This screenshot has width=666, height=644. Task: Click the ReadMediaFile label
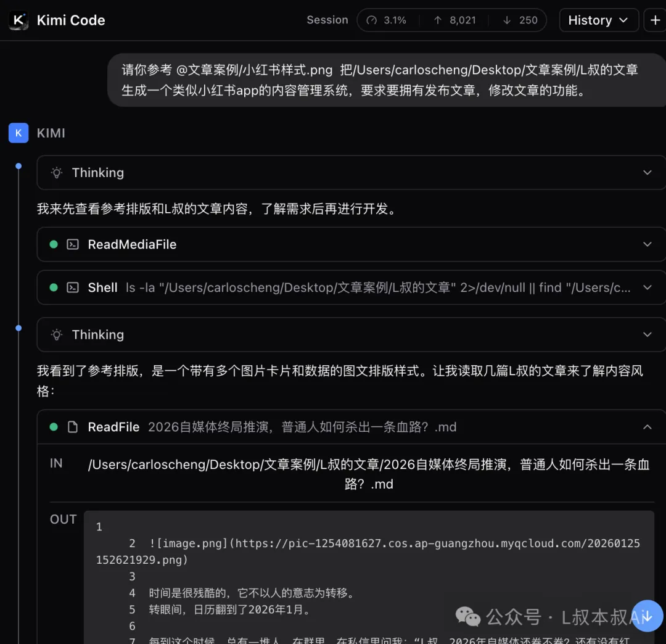click(x=132, y=244)
